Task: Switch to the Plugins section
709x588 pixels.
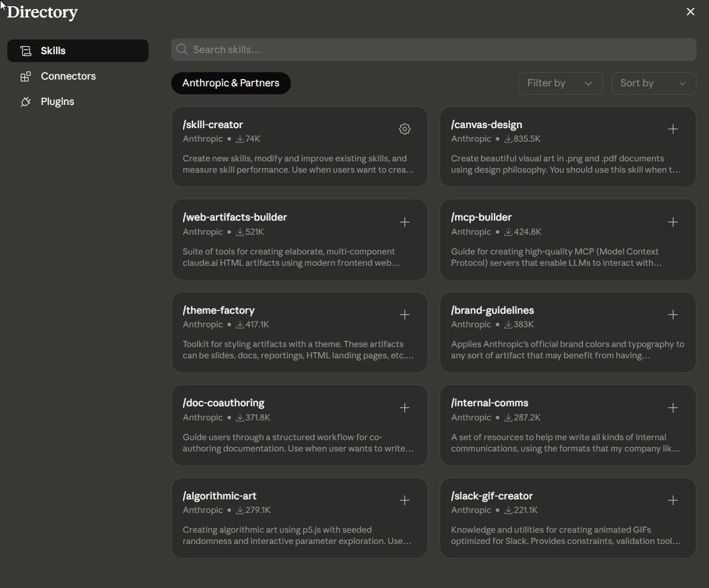Action: [78, 102]
